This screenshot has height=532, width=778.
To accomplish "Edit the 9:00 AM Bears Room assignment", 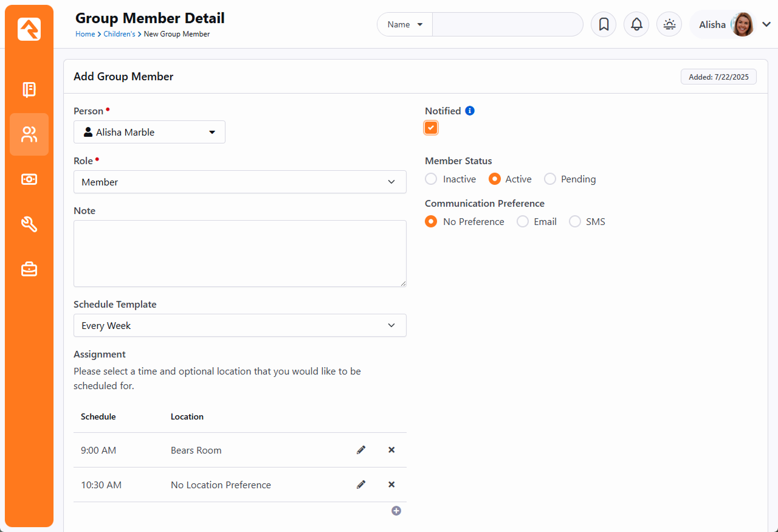I will [x=361, y=450].
